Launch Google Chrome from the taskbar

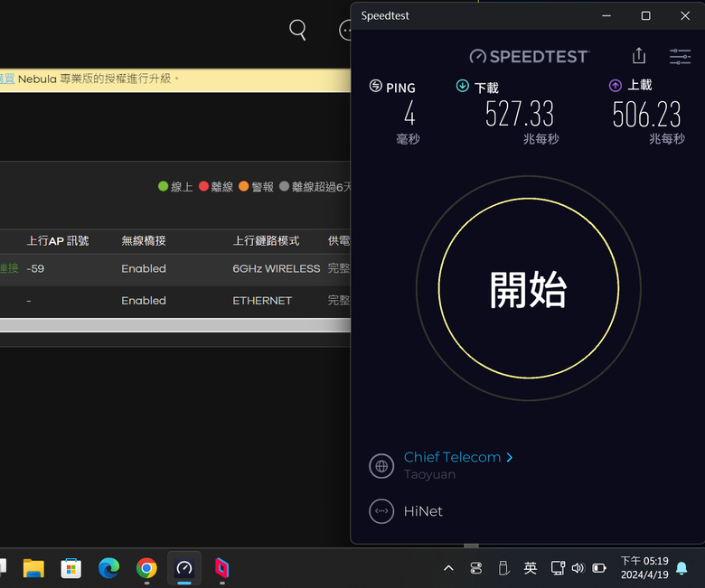pyautogui.click(x=146, y=568)
